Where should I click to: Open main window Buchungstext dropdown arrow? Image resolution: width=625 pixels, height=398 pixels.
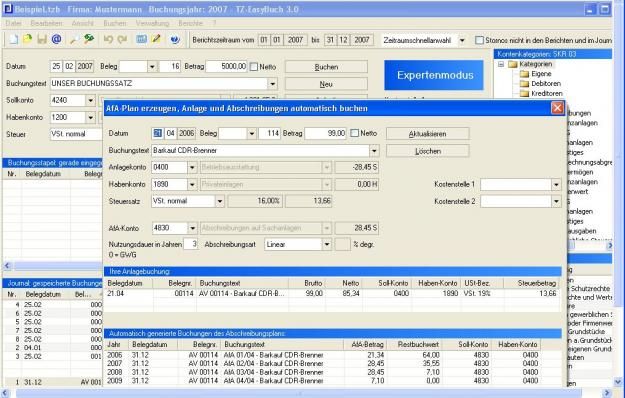point(273,84)
